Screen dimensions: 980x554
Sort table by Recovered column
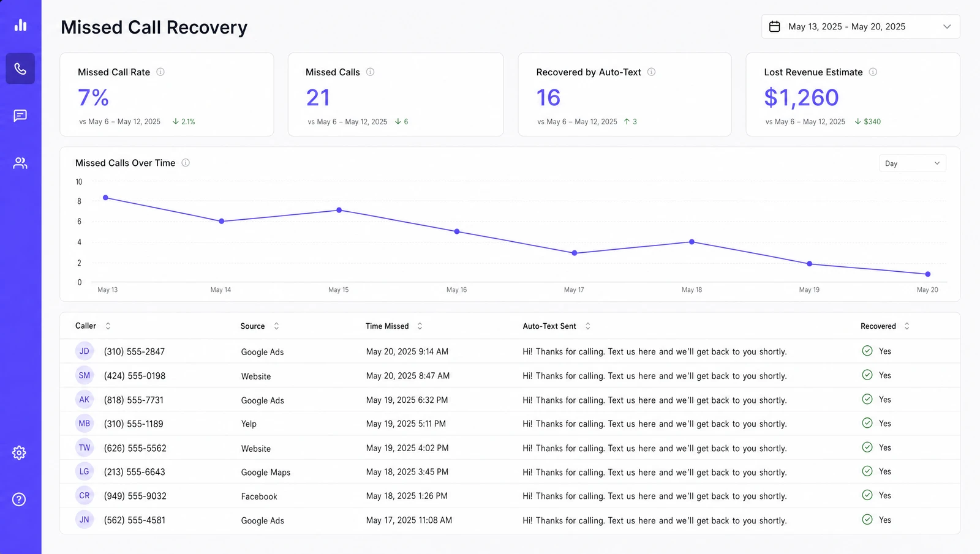coord(907,326)
